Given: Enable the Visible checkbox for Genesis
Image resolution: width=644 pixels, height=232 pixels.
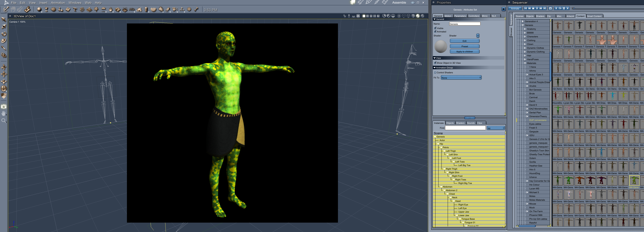Looking at the screenshot, I should 435,28.
